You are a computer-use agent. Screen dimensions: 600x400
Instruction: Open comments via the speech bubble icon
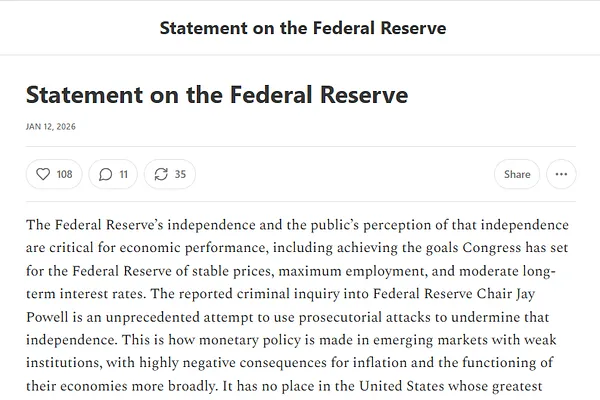(x=105, y=174)
